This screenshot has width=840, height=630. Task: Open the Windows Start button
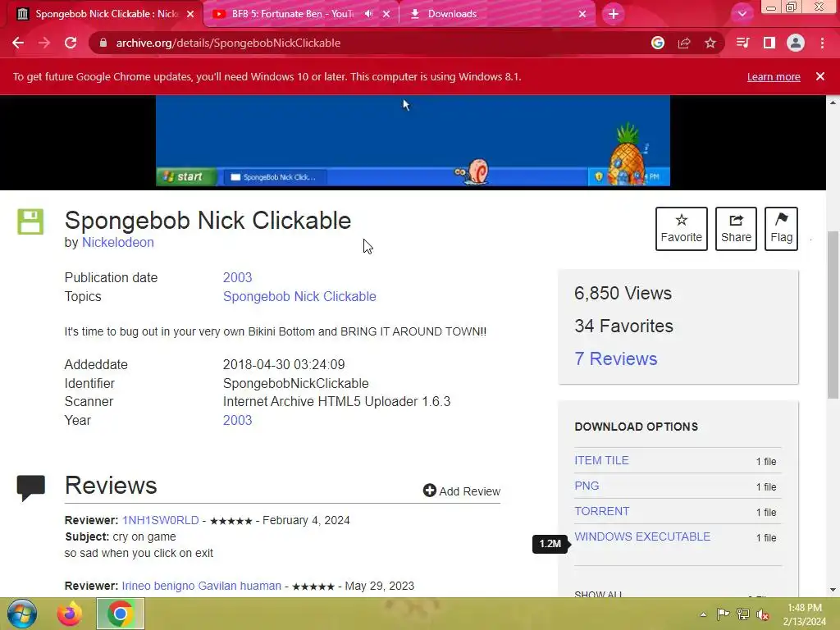coord(22,614)
